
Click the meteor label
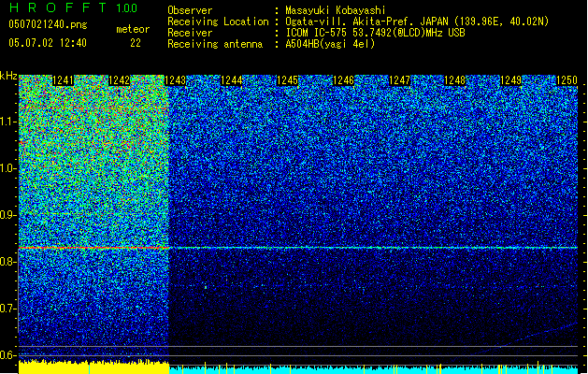click(x=133, y=29)
